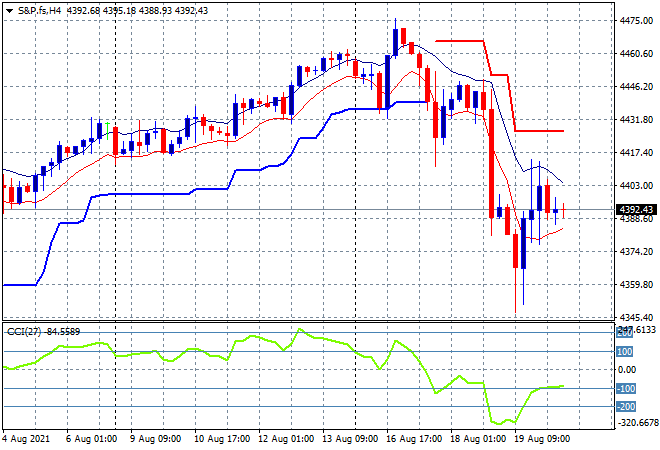This screenshot has width=660, height=450.
Task: Click the CCI level -100 label
Action: 626,389
